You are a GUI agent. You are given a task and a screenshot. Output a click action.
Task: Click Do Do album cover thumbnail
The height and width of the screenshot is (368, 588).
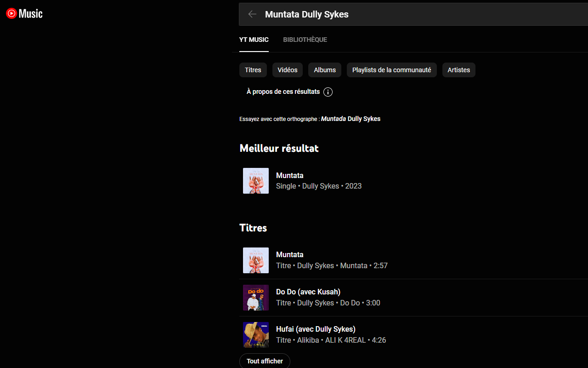pyautogui.click(x=256, y=298)
